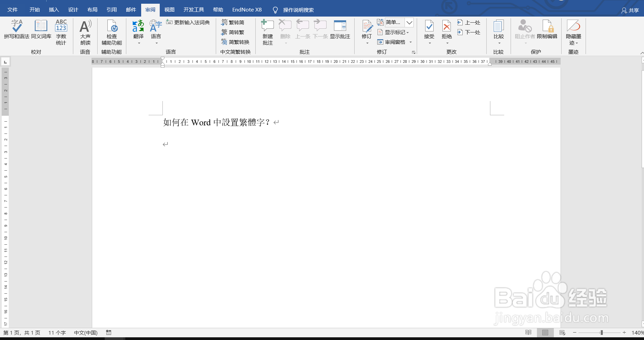Click the zoom out minus button
This screenshot has width=644, height=340.
coord(575,333)
